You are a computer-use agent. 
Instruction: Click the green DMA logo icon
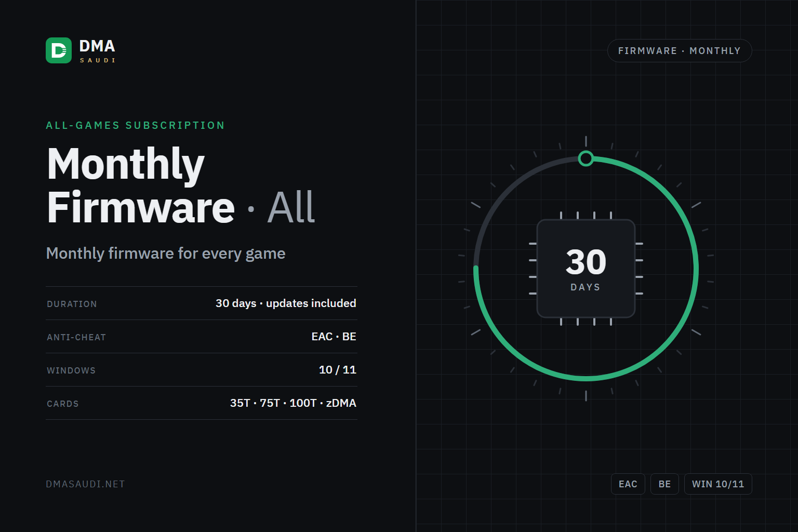coord(59,50)
